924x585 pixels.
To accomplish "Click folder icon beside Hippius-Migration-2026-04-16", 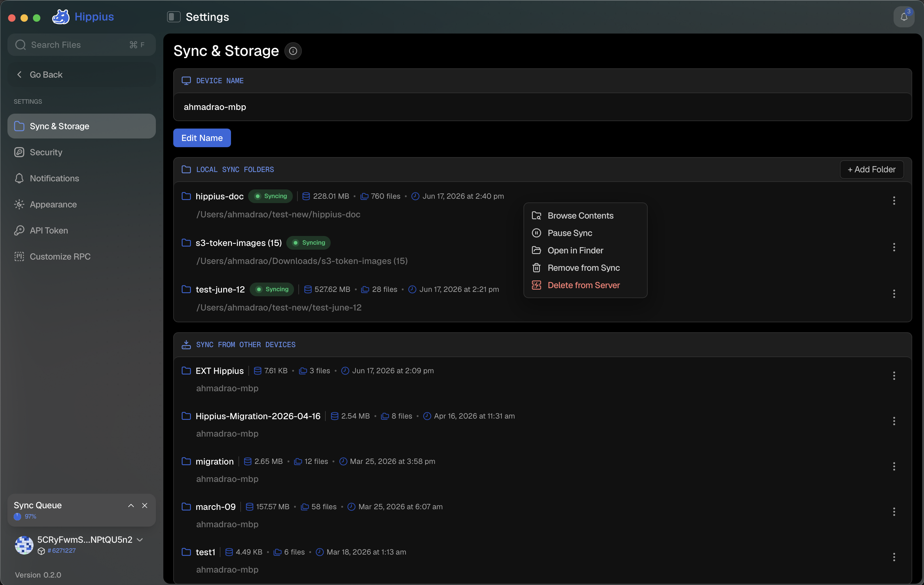I will point(186,416).
